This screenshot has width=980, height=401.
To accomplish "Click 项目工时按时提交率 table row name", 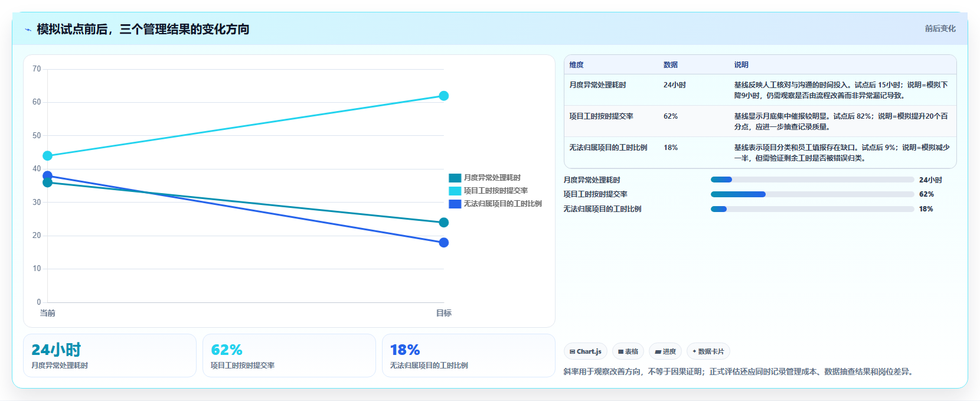I will pos(601,116).
